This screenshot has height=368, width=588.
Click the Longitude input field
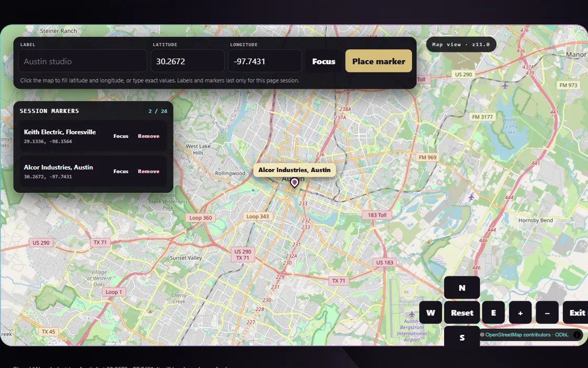coord(265,61)
